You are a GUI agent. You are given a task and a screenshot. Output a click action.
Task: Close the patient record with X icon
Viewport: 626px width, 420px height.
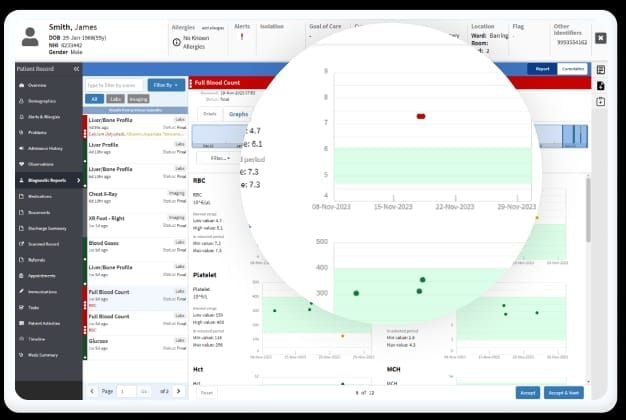600,38
